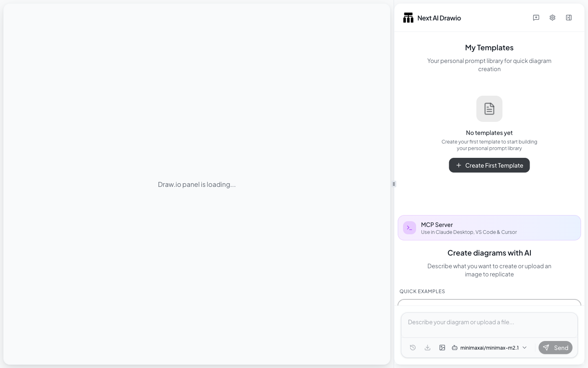Click the panel resize handle divider
The width and height of the screenshot is (588, 368).
(394, 184)
